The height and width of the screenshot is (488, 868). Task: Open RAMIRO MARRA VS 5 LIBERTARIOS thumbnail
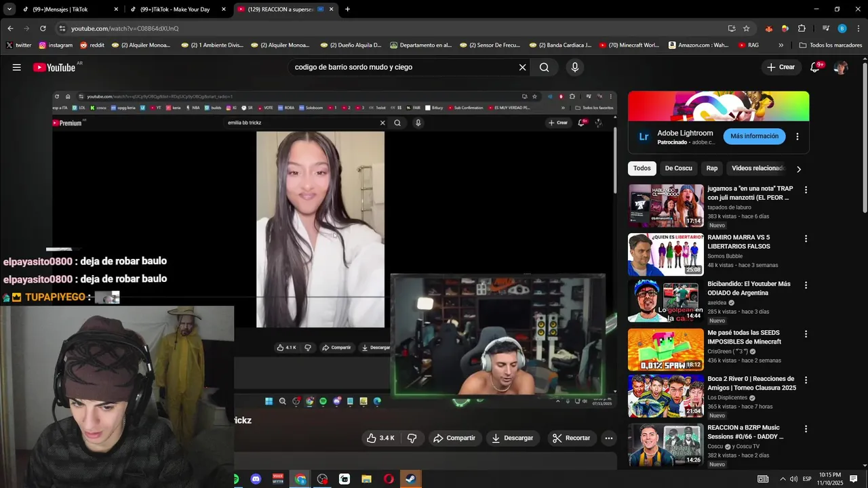point(666,254)
